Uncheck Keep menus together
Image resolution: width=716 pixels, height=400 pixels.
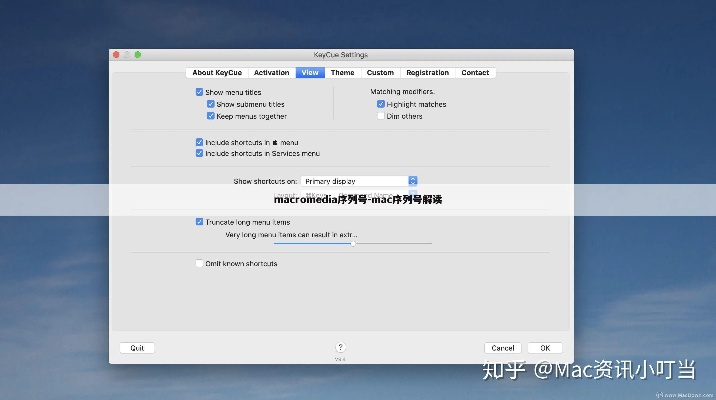211,116
